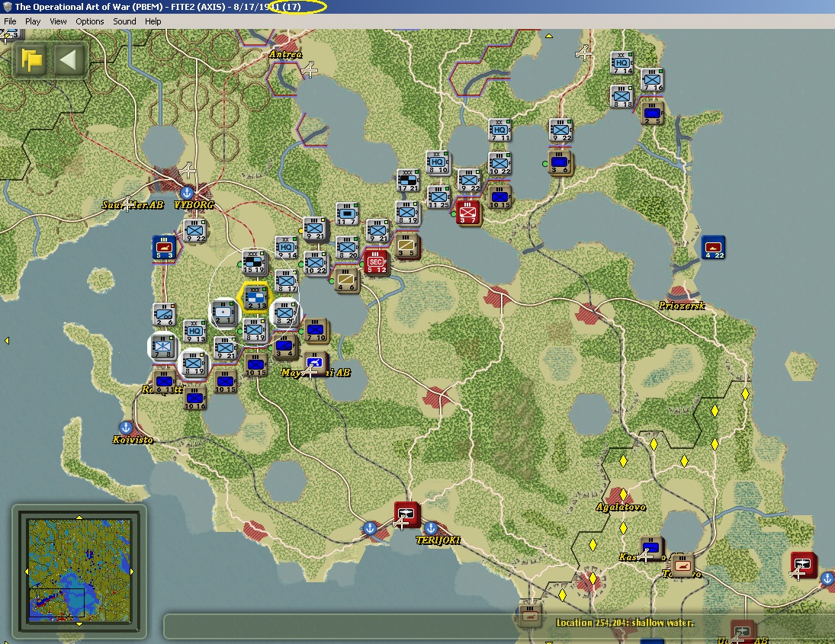This screenshot has width=835, height=644.
Task: Select the tan infantry unit 7 10
Action: pos(316,331)
